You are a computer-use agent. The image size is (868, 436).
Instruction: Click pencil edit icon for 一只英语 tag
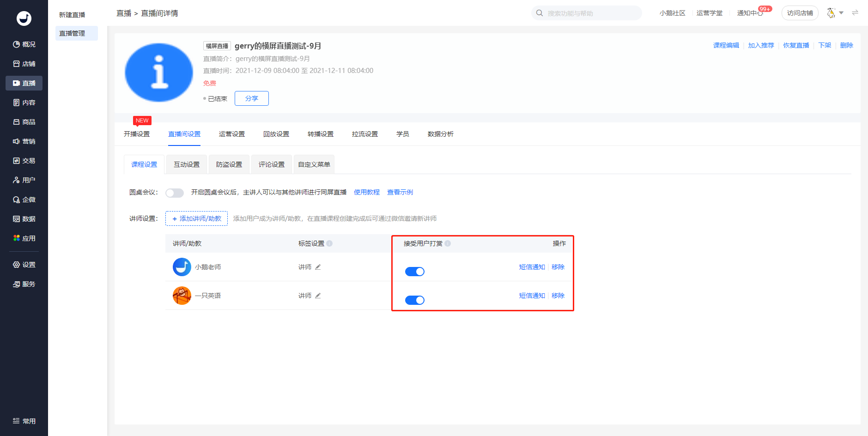(318, 296)
